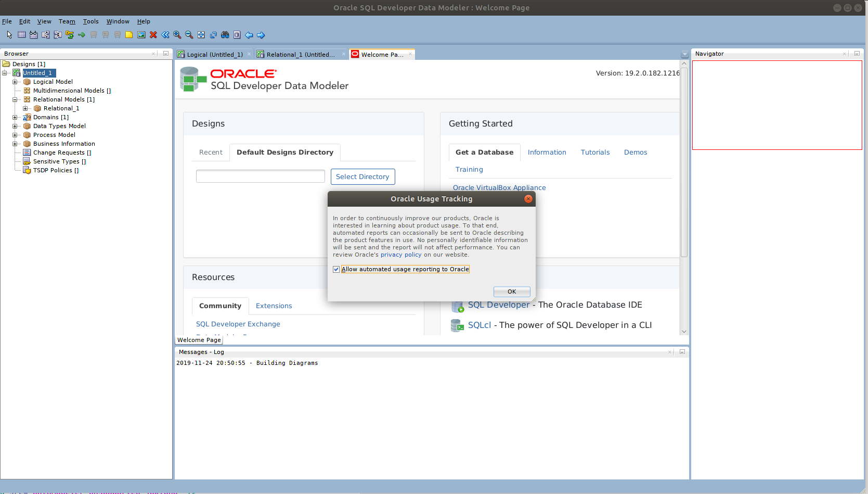Screen dimensions: 868x494
Task: Click the TSDP Policies shield icon
Action: click(27, 170)
